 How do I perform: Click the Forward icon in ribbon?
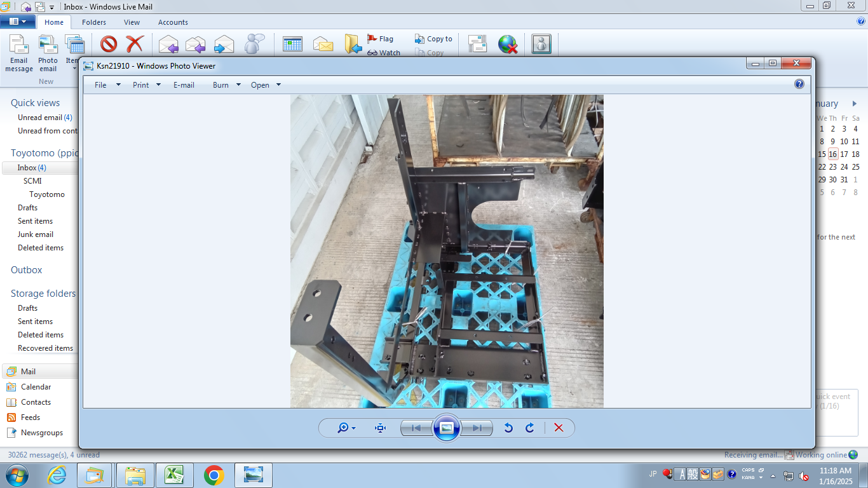point(224,44)
